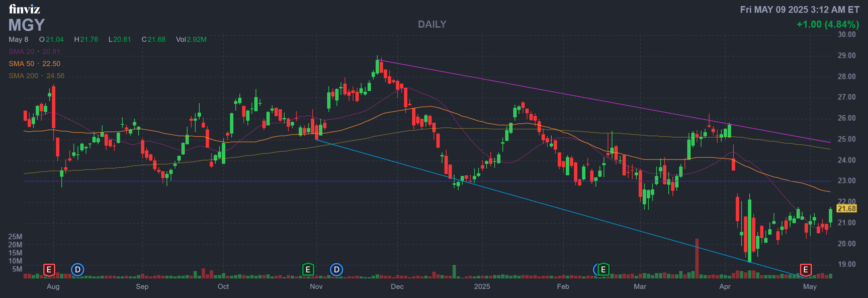
Task: Click the high price H 21.76
Action: pyautogui.click(x=86, y=39)
